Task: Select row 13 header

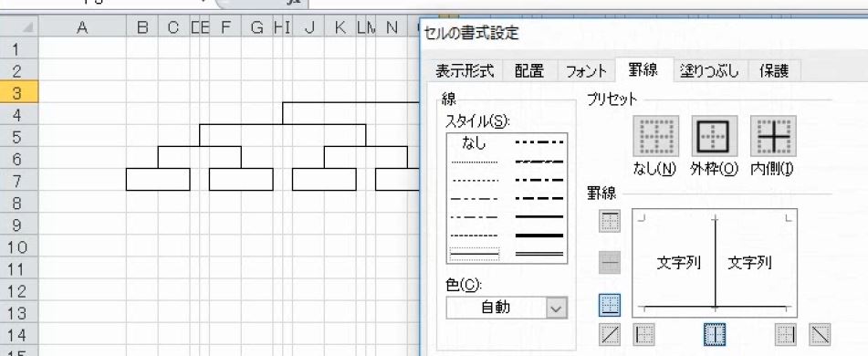Action: click(19, 312)
